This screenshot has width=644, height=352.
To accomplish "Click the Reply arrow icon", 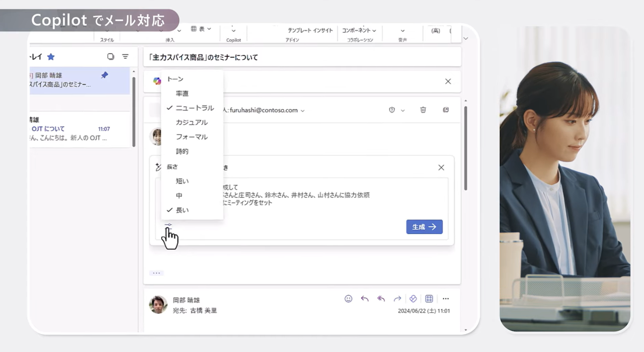I will pos(365,299).
